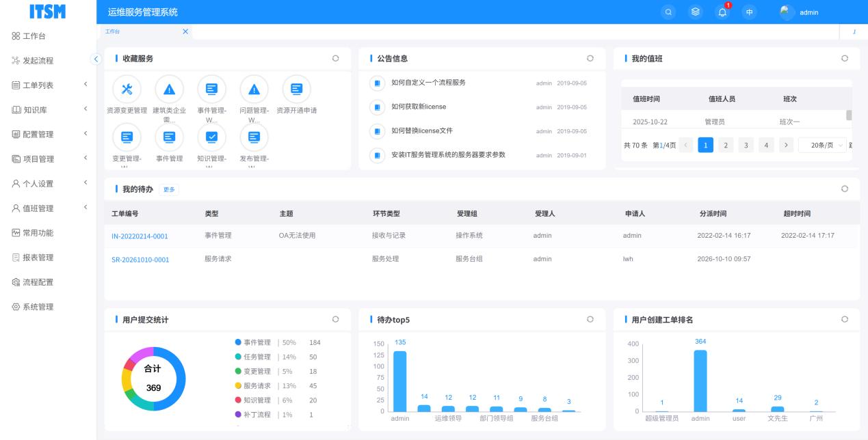Collapse the sidebar with arrow button

click(96, 59)
